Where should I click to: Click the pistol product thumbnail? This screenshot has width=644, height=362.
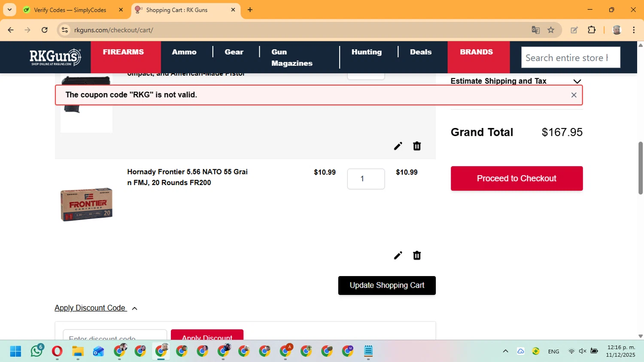(x=86, y=103)
